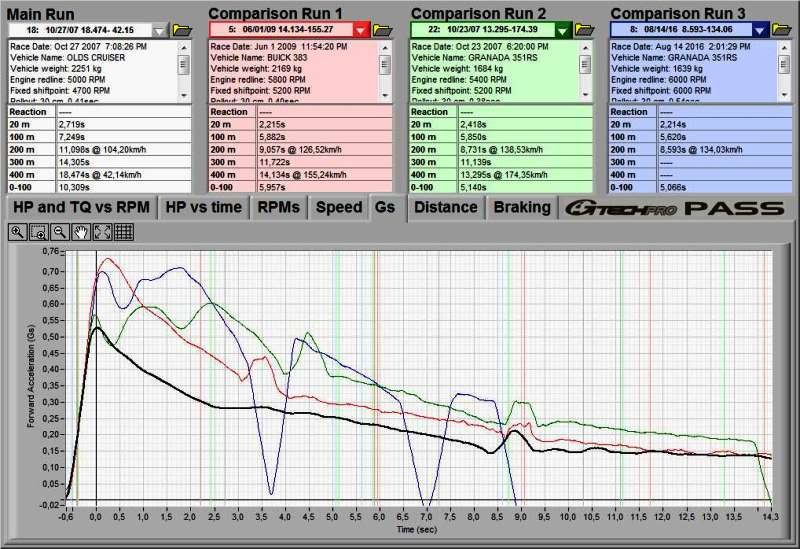
Task: Open folder icon for Main Run
Action: pyautogui.click(x=183, y=30)
